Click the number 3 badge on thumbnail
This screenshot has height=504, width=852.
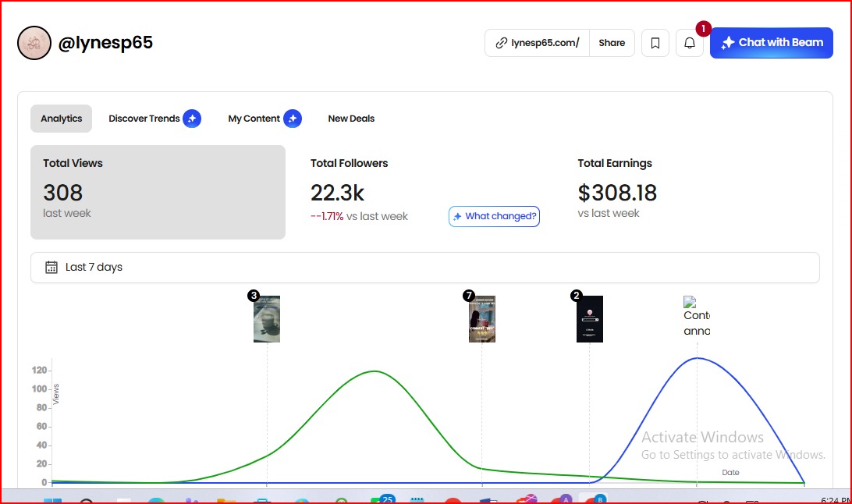tap(254, 296)
